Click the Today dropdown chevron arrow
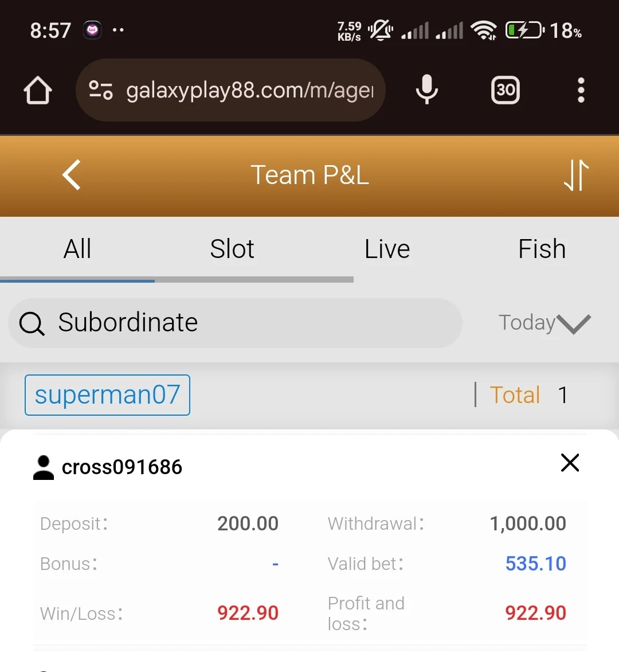The height and width of the screenshot is (672, 619). (574, 323)
